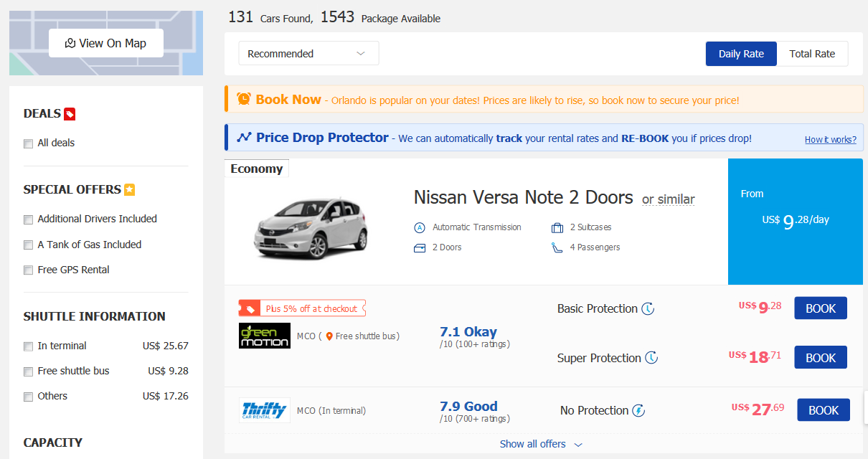
Task: Click the MCO (In terminal) location text
Action: (x=331, y=411)
